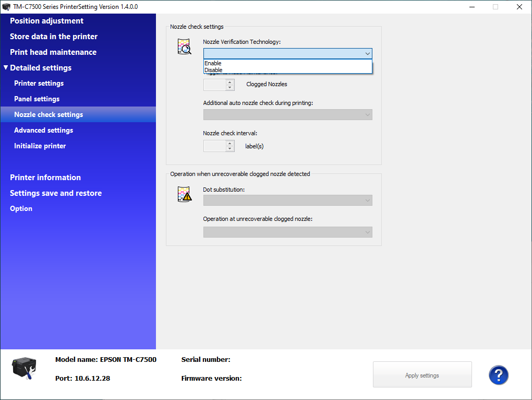Open the Printer information page
Viewport: 532px width, 400px height.
click(x=45, y=178)
